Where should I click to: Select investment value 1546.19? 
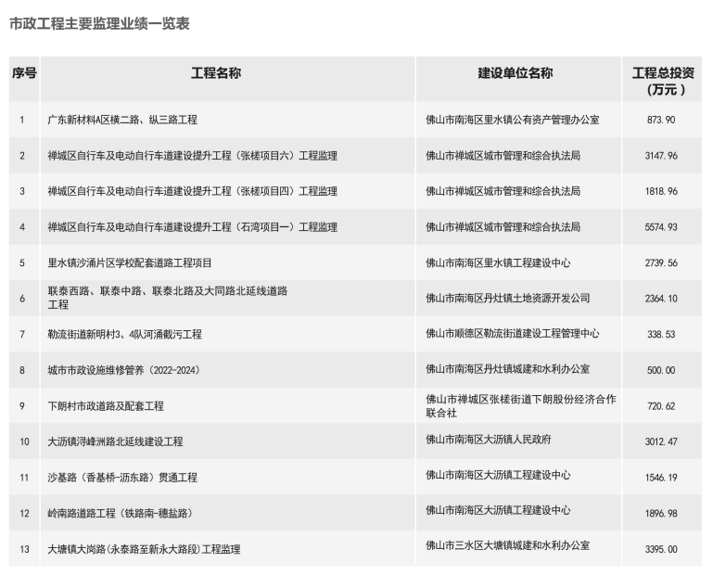click(x=661, y=478)
